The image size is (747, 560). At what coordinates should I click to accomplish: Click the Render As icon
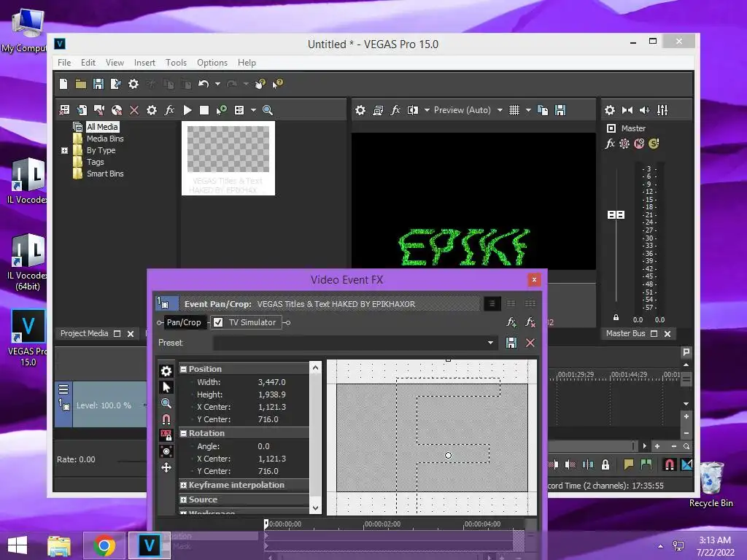coord(116,85)
